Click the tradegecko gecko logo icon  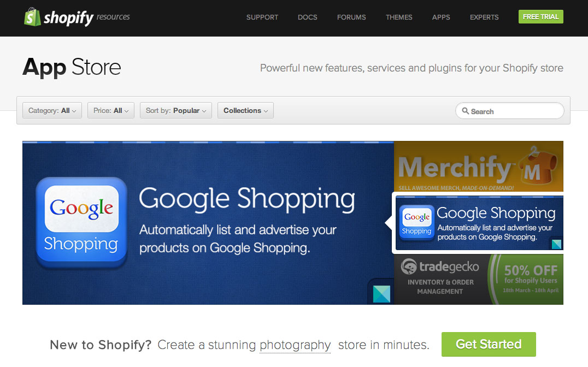point(409,267)
